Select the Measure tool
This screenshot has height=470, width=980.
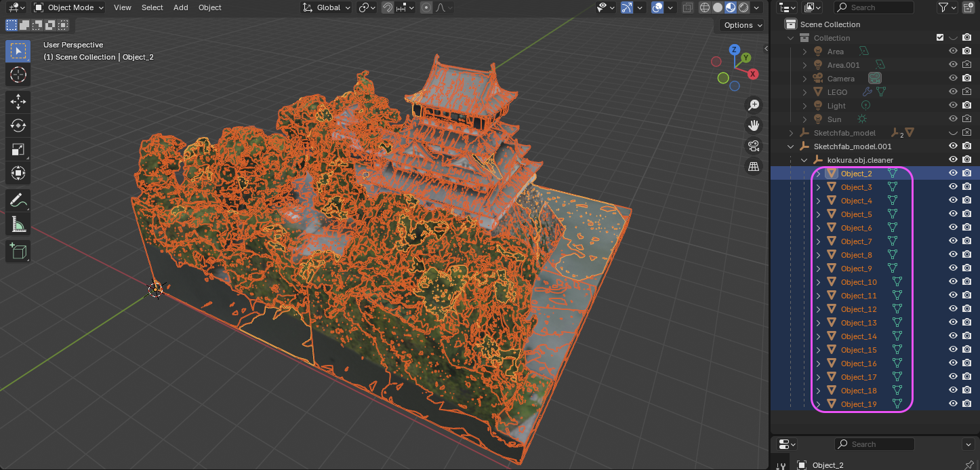click(18, 224)
